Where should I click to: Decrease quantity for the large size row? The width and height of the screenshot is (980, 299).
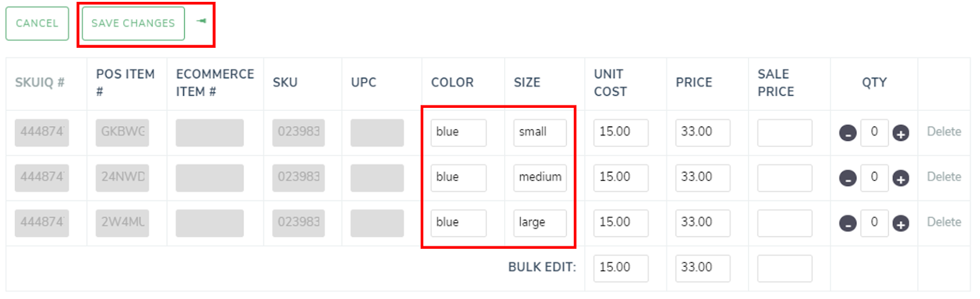pyautogui.click(x=848, y=224)
